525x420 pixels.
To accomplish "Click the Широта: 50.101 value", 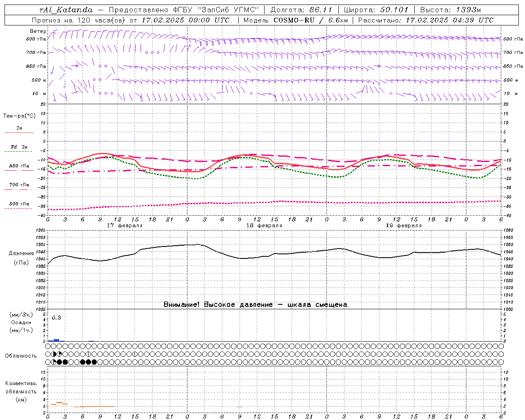I will 376,10.
